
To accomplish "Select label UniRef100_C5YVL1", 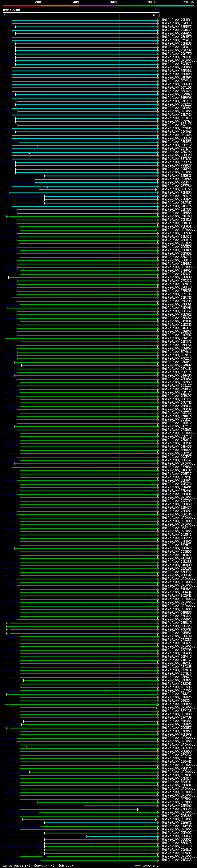I will point(176,81).
